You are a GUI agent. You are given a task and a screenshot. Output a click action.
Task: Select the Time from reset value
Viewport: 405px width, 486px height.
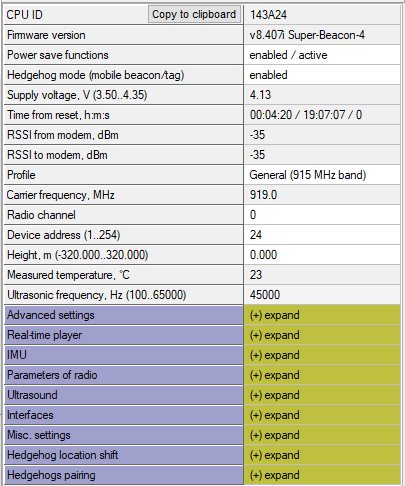pyautogui.click(x=322, y=115)
